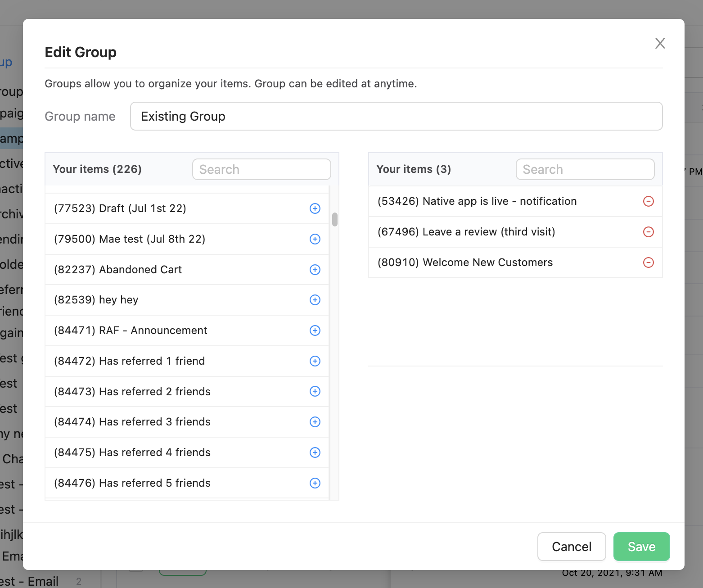The width and height of the screenshot is (703, 588).
Task: Add "(84471) RAF - Announcement" to the group
Action: pyautogui.click(x=315, y=330)
